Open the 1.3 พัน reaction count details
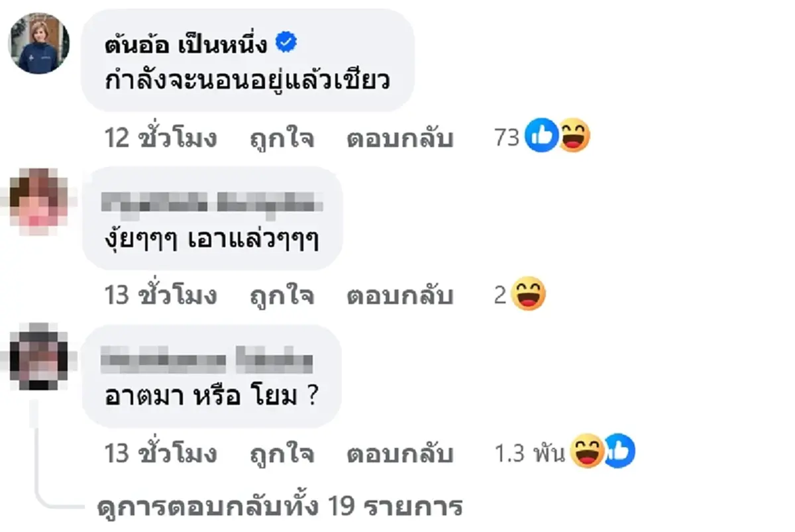 point(529,451)
